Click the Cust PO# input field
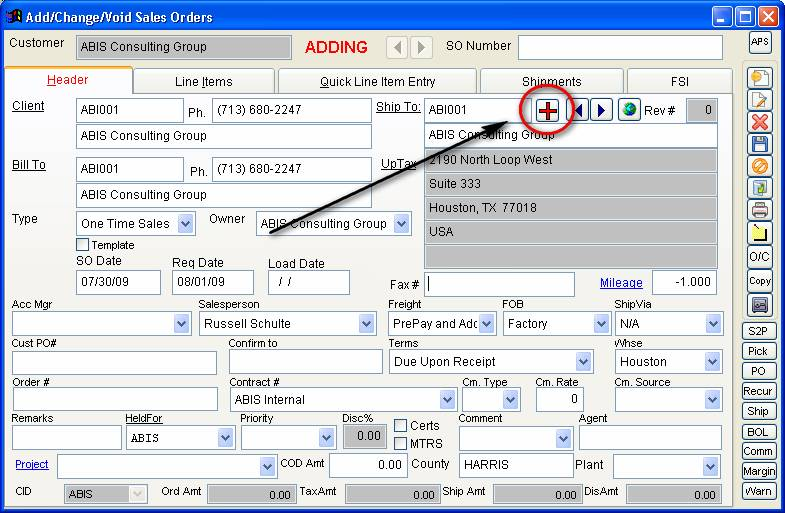Image resolution: width=785 pixels, height=513 pixels. tap(114, 362)
